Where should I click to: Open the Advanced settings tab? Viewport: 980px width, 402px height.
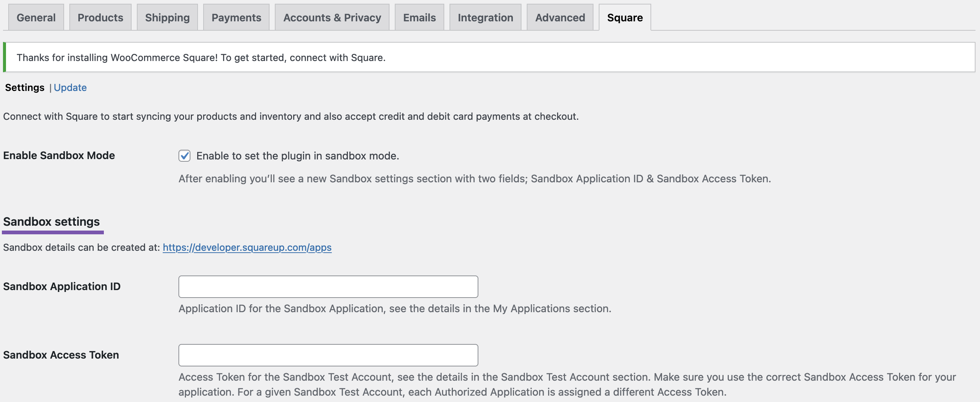point(560,17)
